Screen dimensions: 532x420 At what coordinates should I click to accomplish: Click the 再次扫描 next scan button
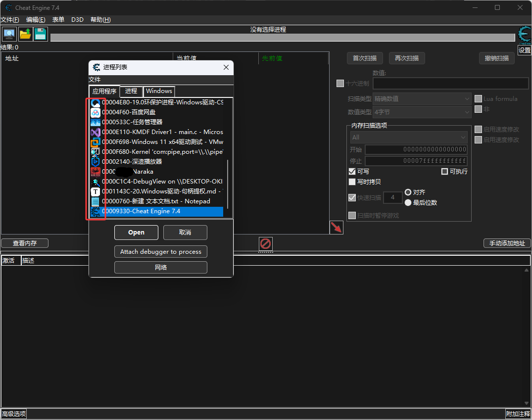[407, 58]
